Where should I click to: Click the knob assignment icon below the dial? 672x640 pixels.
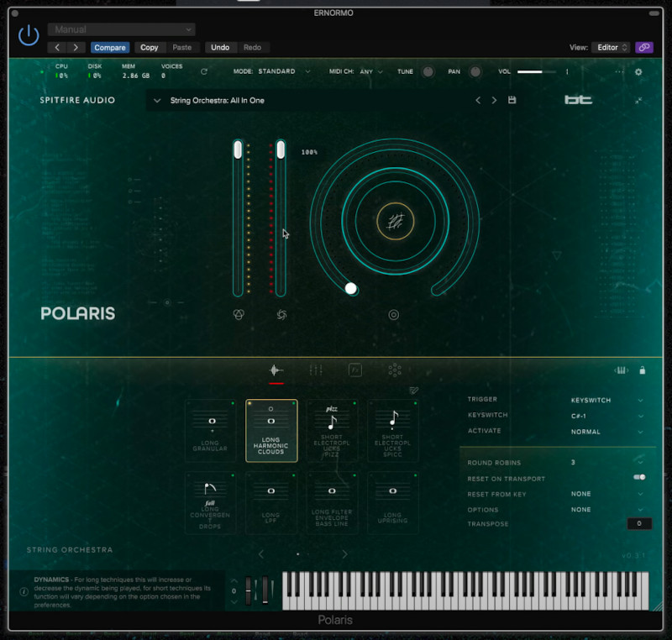pos(393,315)
